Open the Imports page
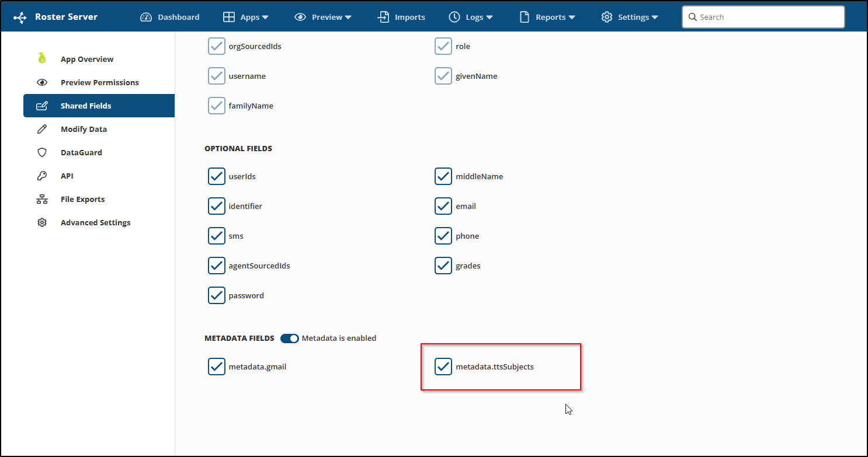This screenshot has height=457, width=868. click(401, 17)
